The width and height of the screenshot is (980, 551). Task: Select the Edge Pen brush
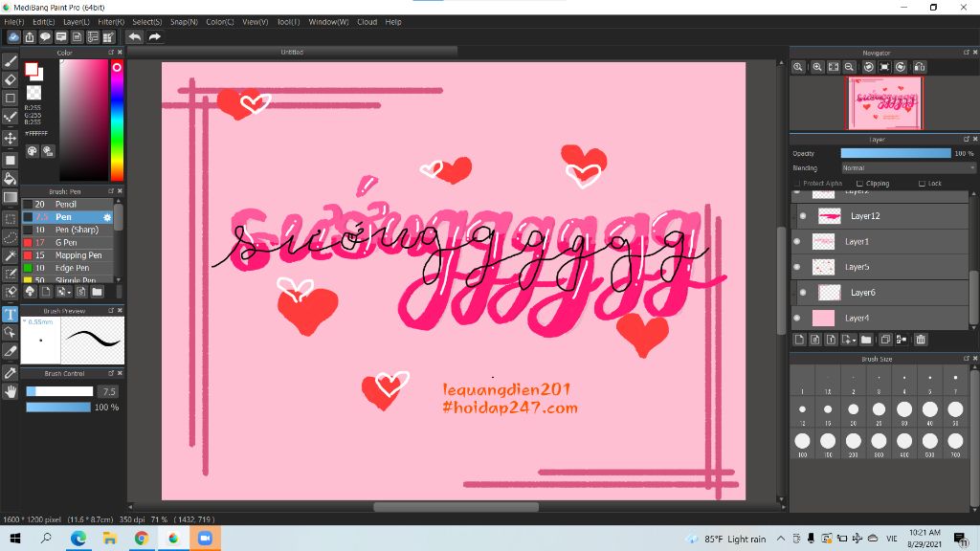[68, 268]
